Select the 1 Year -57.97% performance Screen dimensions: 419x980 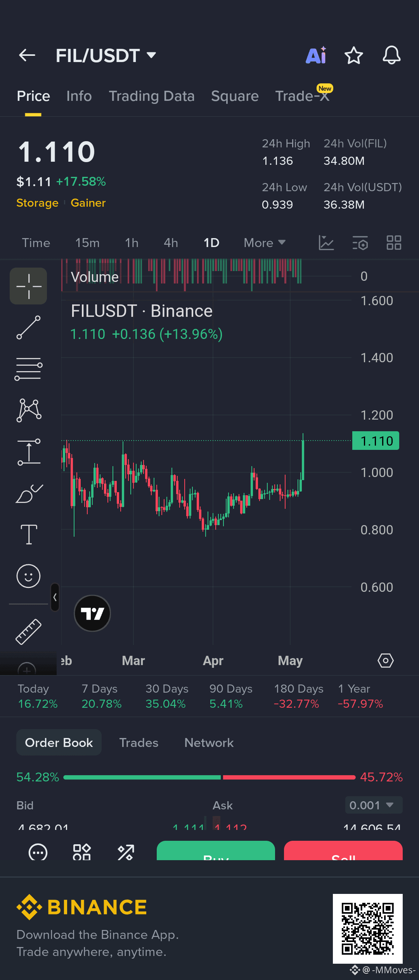(x=360, y=696)
